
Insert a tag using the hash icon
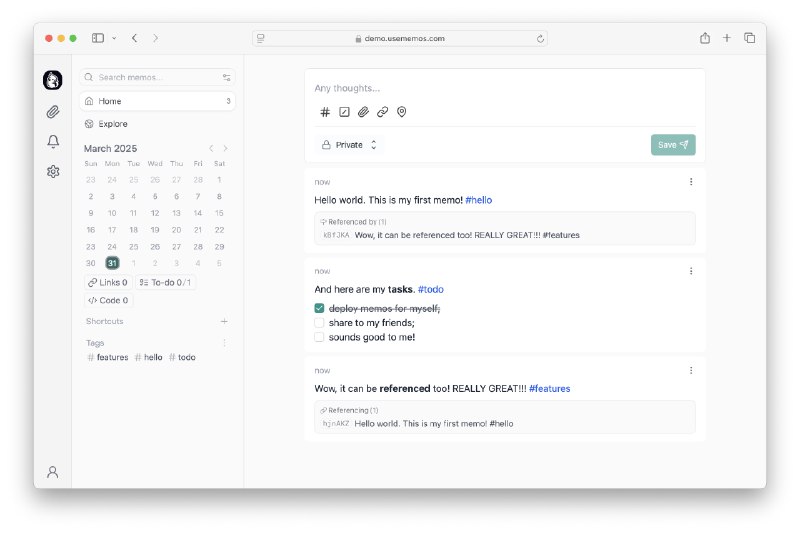coord(325,112)
